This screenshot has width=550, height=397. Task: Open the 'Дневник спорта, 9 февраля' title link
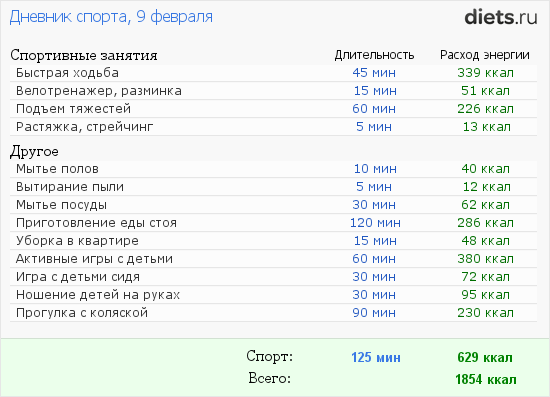111,17
